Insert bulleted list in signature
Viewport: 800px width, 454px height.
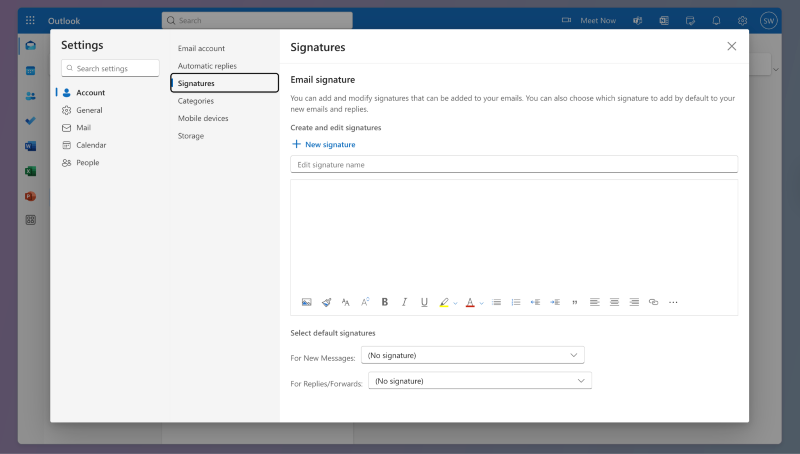tap(496, 302)
